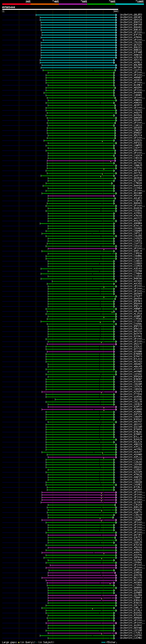Select the UniRef100_Q08T08 label
The width and height of the screenshot is (146, 644).
(131, 175)
